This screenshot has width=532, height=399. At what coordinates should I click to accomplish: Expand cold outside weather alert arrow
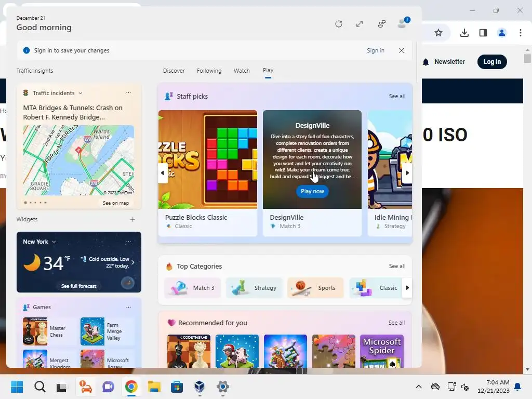coord(133,262)
